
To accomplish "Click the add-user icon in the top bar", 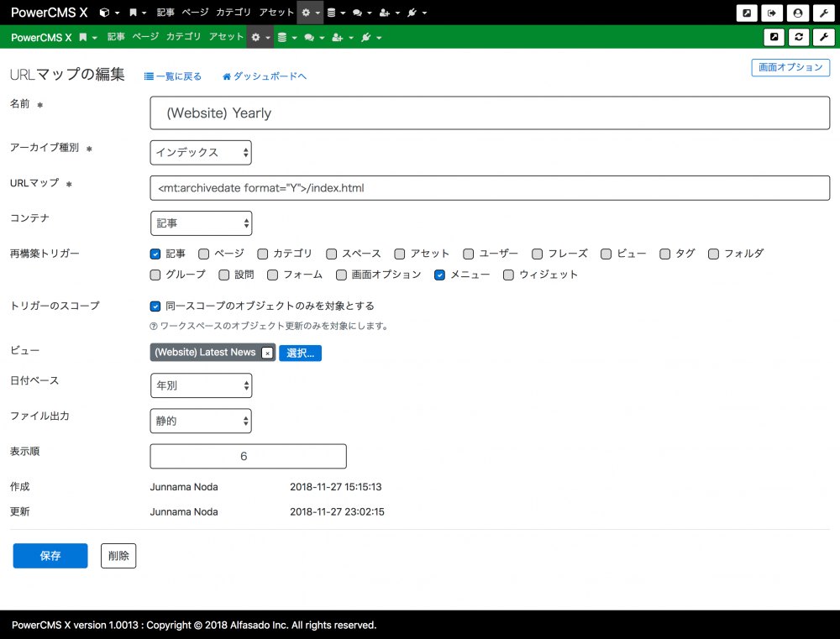I will pos(383,12).
